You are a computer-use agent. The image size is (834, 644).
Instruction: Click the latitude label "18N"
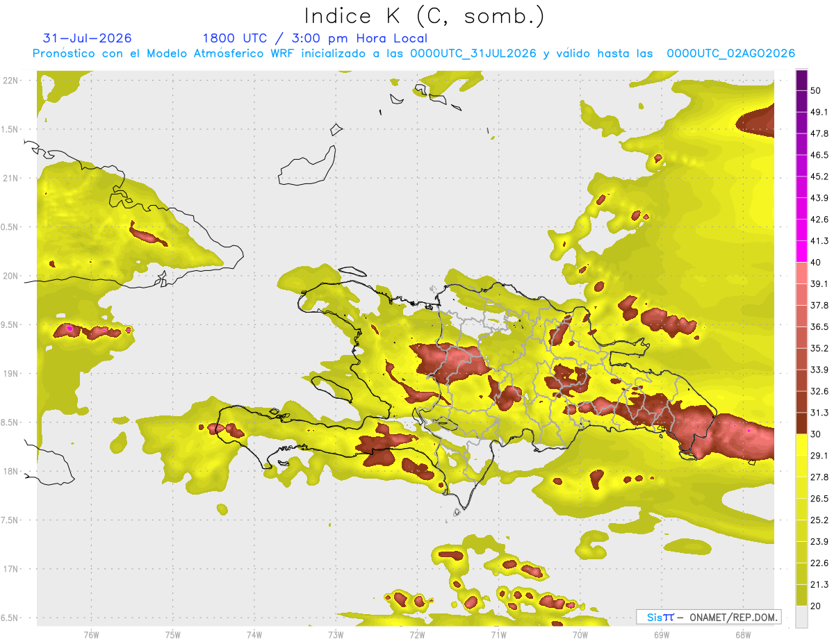point(11,471)
